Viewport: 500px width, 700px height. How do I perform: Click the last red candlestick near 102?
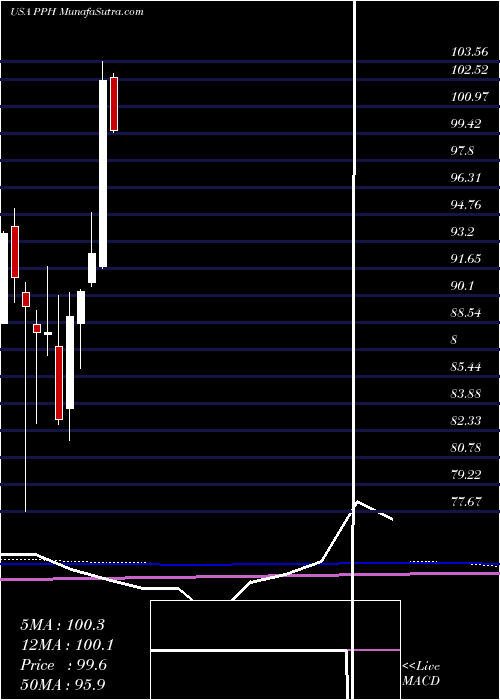point(114,104)
